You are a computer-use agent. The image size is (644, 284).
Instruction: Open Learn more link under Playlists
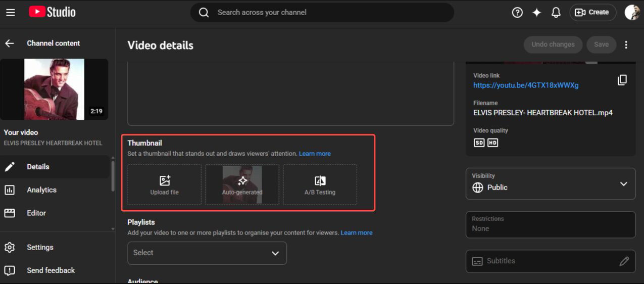(x=357, y=233)
